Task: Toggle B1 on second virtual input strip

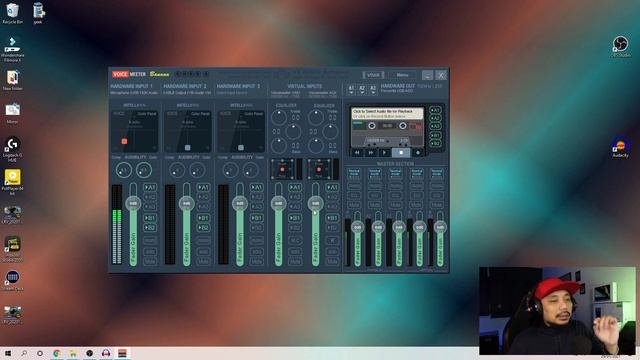Action: coord(332,218)
